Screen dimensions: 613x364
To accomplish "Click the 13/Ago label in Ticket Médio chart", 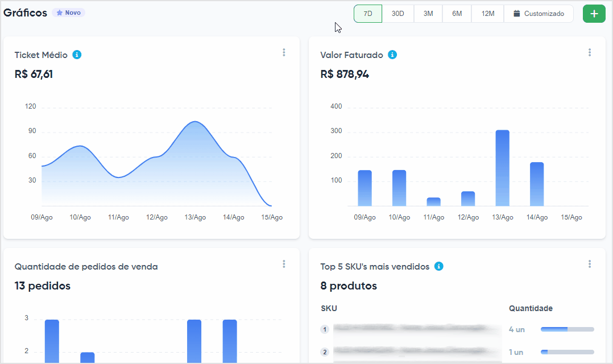I will [x=195, y=217].
